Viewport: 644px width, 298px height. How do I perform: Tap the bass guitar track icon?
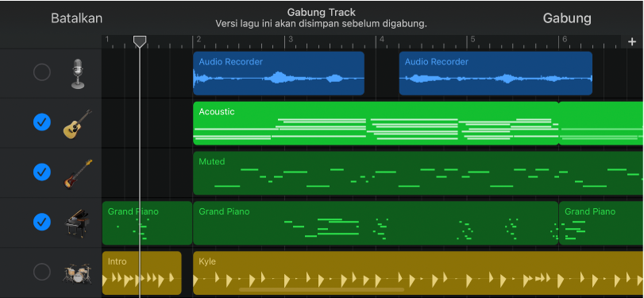click(78, 173)
